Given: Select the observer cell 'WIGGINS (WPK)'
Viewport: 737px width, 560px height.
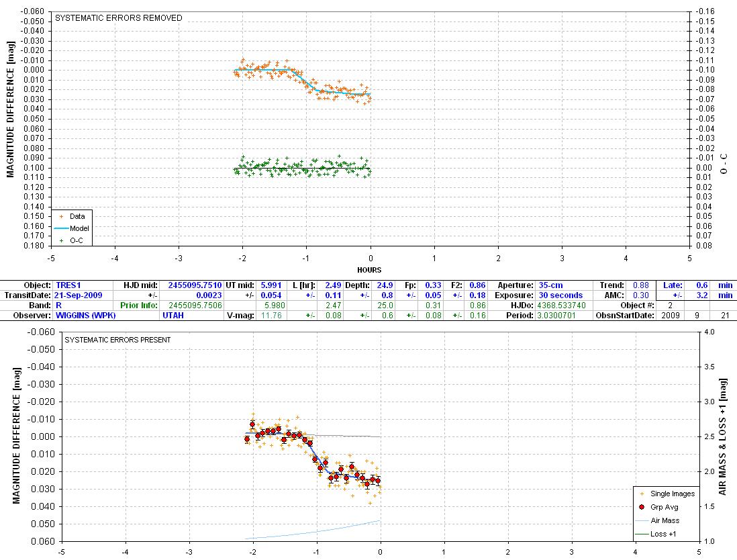Looking at the screenshot, I should tap(85, 315).
